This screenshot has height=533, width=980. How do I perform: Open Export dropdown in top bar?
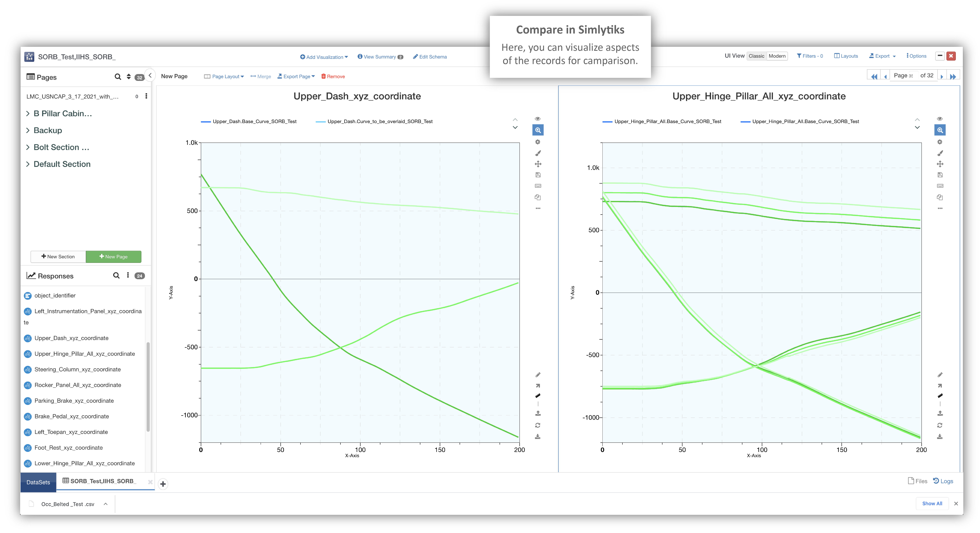[x=882, y=56]
